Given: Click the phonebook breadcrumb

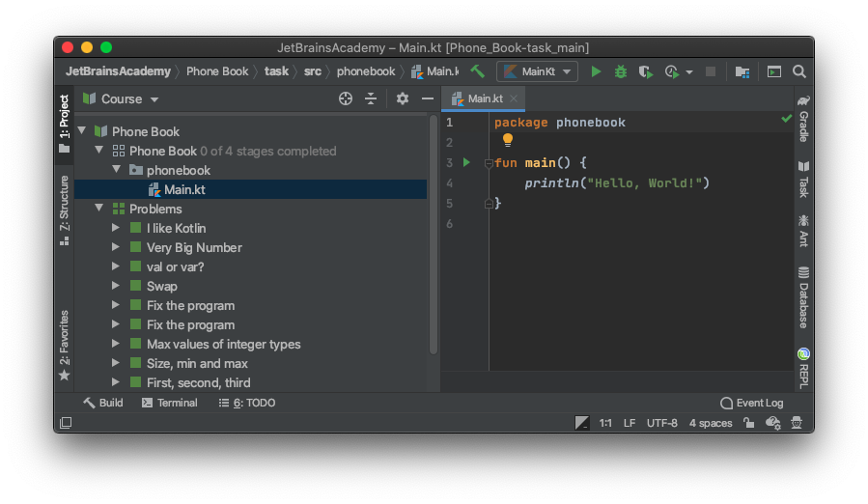Looking at the screenshot, I should coord(366,71).
